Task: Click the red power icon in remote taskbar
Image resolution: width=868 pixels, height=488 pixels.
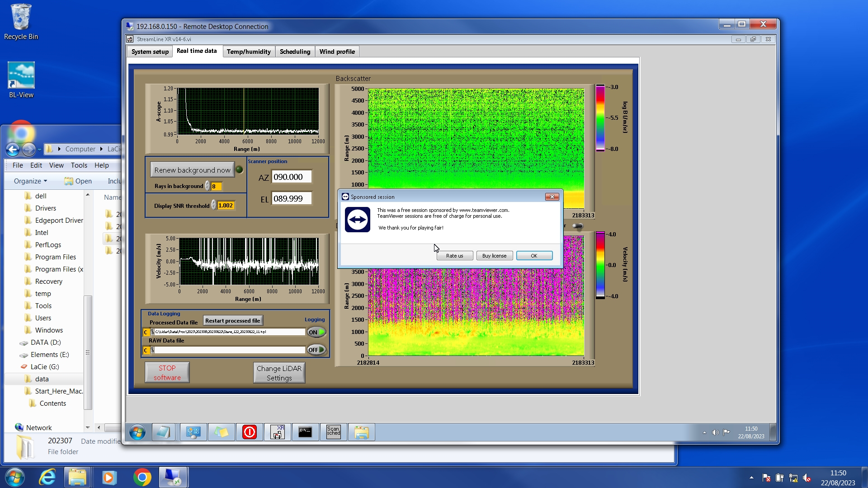Action: (249, 432)
